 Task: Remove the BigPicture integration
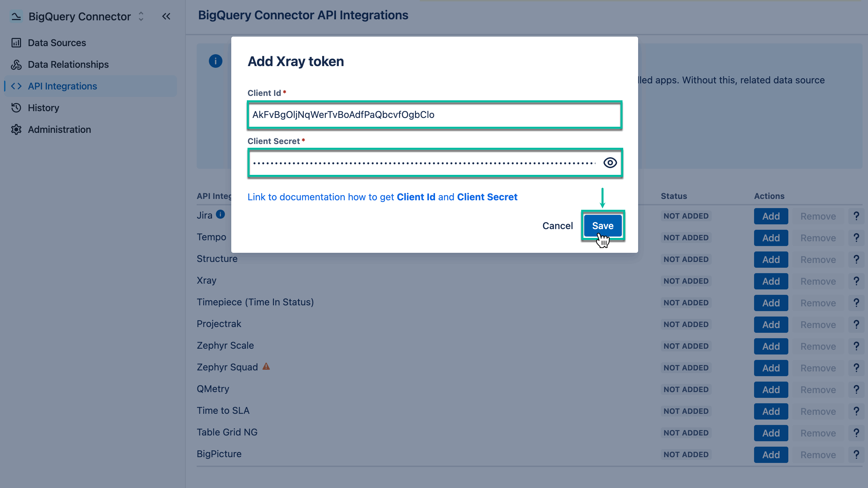point(818,454)
